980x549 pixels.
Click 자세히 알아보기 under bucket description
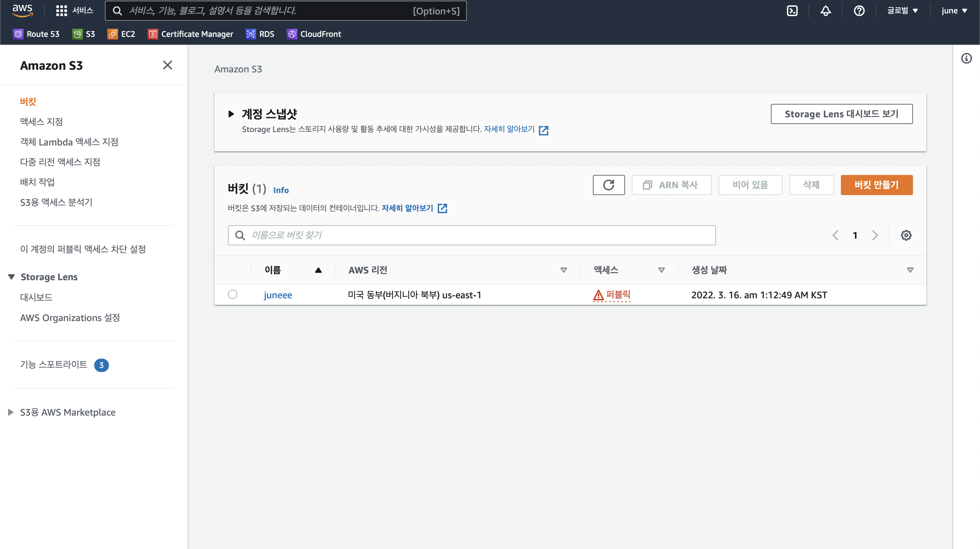tap(407, 208)
